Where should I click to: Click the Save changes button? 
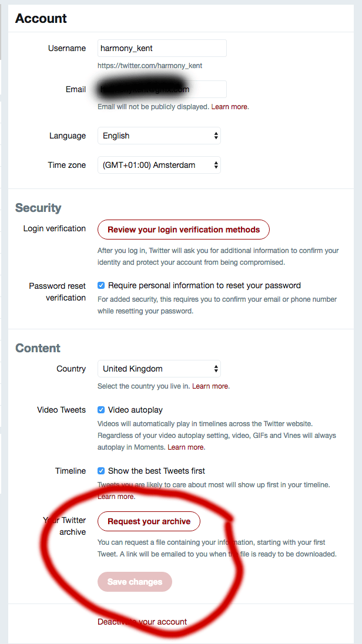(x=135, y=582)
